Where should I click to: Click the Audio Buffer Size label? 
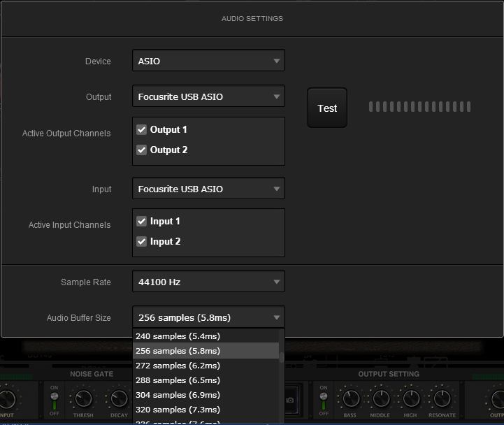click(79, 317)
